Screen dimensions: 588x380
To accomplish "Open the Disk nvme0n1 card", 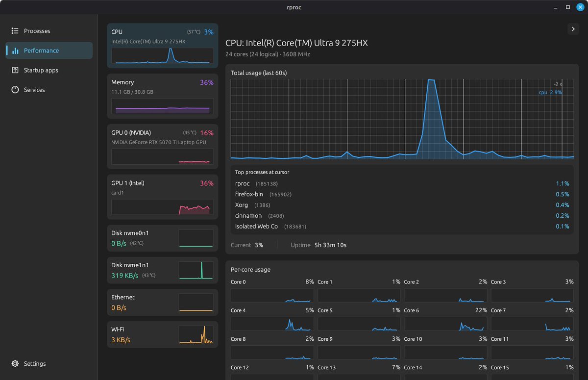I will click(162, 238).
